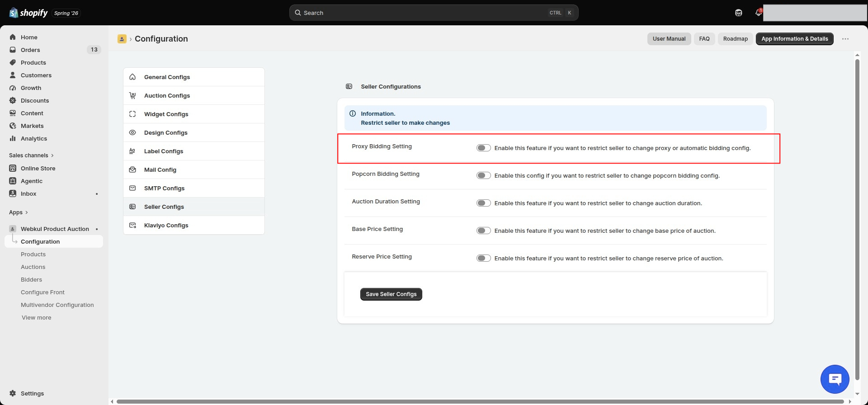
Task: Click the Analytics bar chart icon
Action: coord(13,138)
